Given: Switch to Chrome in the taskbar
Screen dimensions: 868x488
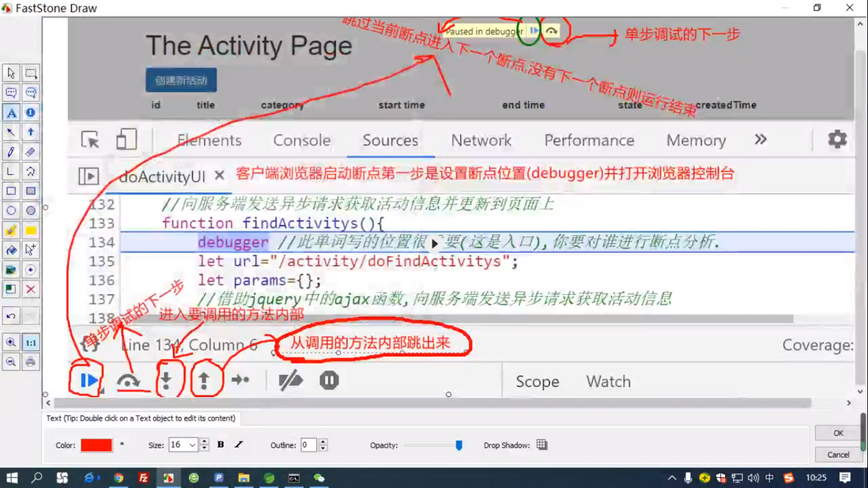Looking at the screenshot, I should coord(119,478).
